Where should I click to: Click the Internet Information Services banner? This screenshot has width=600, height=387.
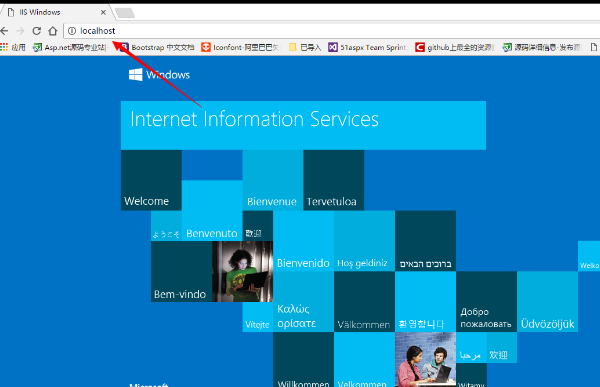303,125
